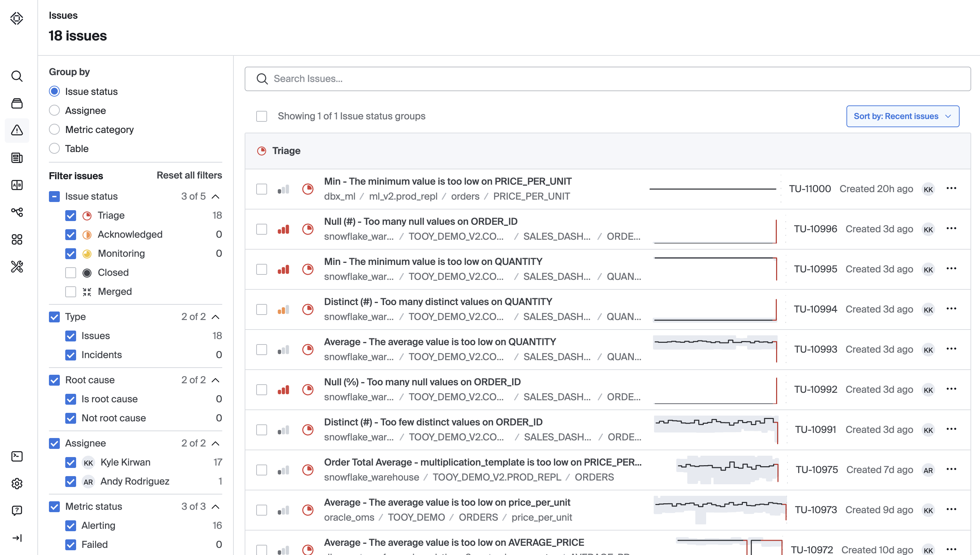Open the Null (#) ORDER_ID issue TU-10996
This screenshot has height=555, width=980.
point(420,221)
